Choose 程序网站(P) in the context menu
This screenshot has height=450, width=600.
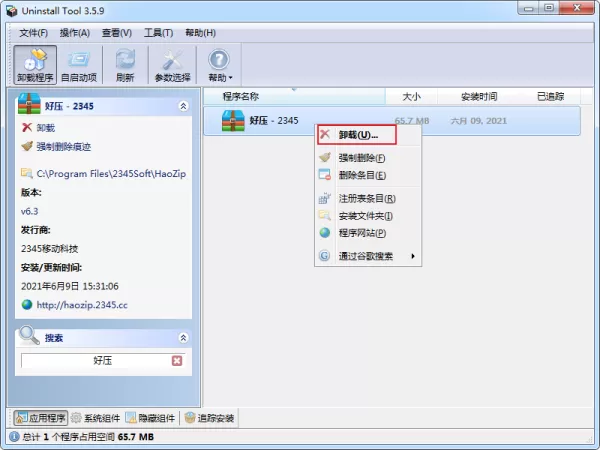coord(368,233)
